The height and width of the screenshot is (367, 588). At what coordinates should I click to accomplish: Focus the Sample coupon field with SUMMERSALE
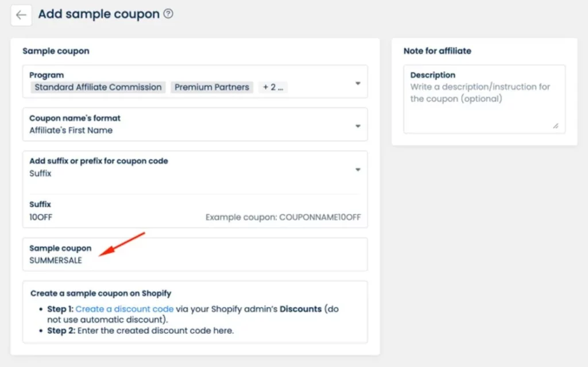tap(195, 254)
